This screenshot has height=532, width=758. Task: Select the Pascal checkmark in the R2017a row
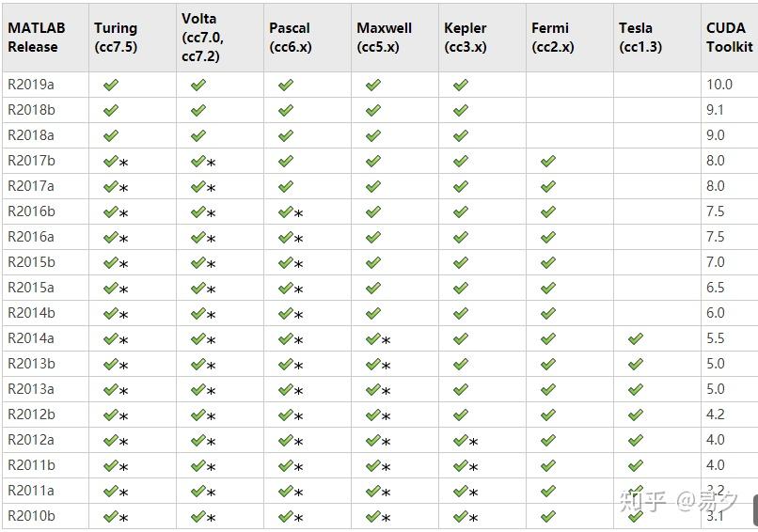(286, 186)
